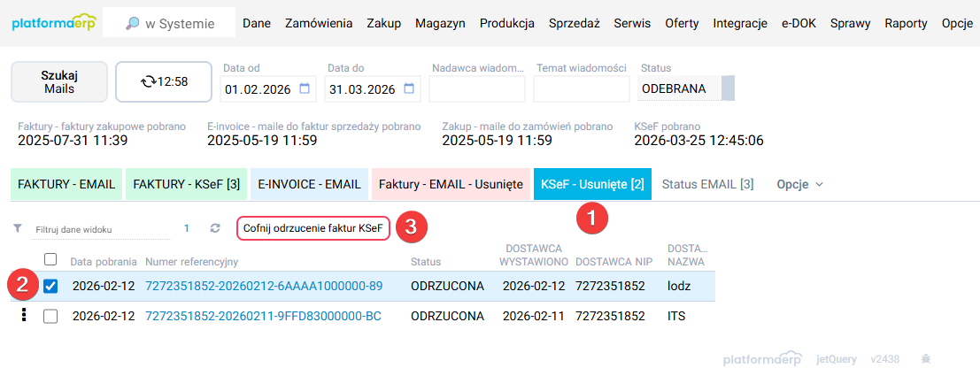Click the Szukaj Mails button
This screenshot has width=980, height=376.
(x=59, y=81)
